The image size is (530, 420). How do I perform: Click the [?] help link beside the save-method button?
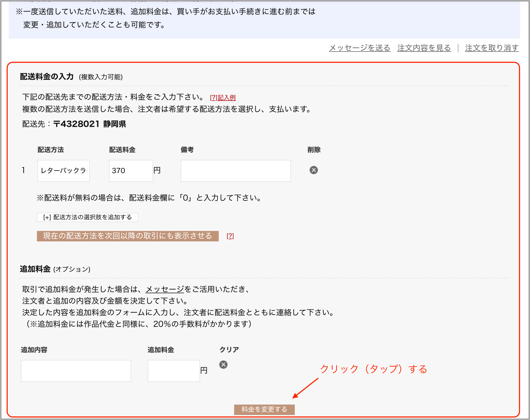coord(230,236)
